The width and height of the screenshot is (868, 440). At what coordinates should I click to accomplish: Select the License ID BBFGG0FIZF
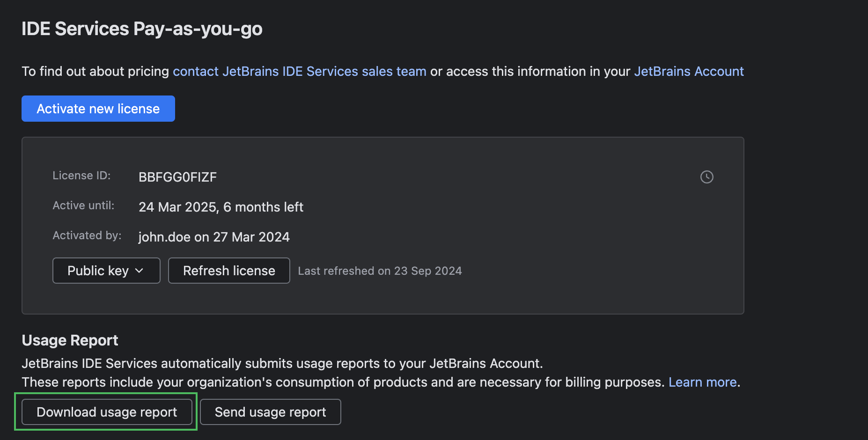177,177
